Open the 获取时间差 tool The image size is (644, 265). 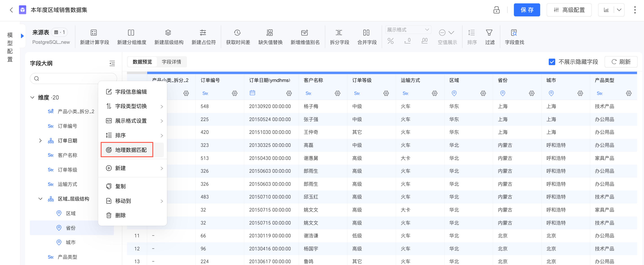point(238,37)
